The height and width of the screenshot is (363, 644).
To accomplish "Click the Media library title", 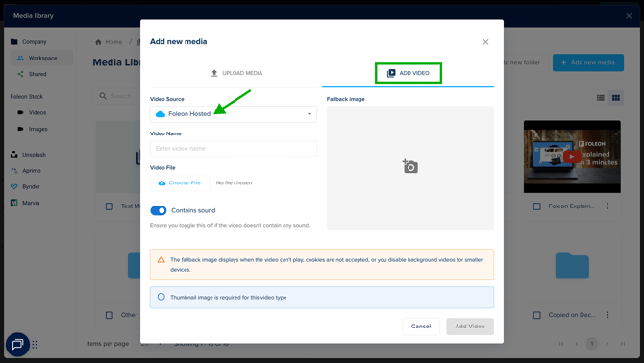I will point(34,16).
